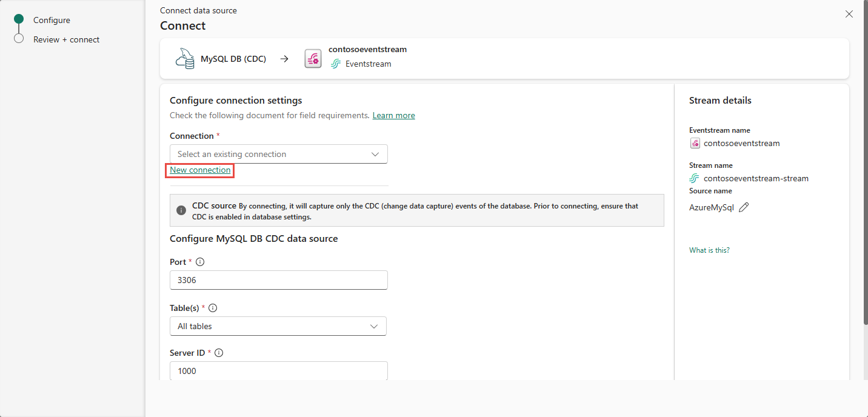This screenshot has width=868, height=417.
Task: Close the Connect data source dialog
Action: (x=849, y=14)
